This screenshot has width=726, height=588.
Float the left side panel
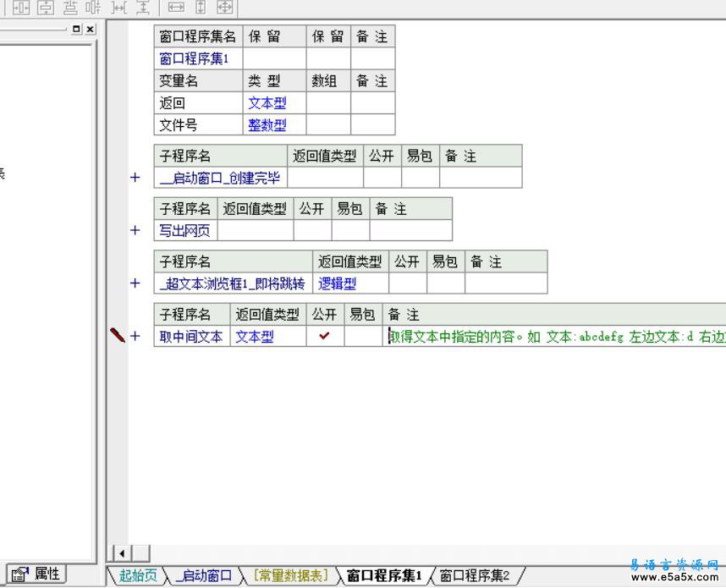pyautogui.click(x=76, y=29)
